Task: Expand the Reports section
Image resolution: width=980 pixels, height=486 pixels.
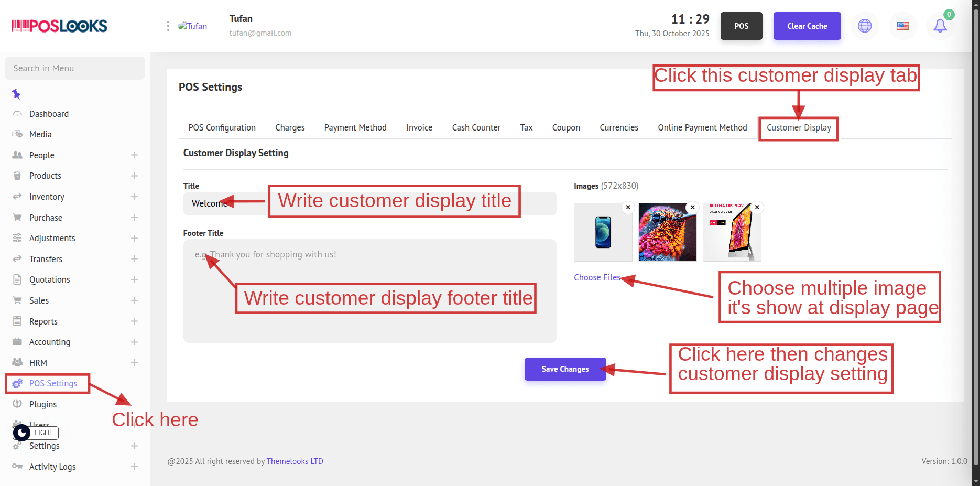Action: point(134,321)
